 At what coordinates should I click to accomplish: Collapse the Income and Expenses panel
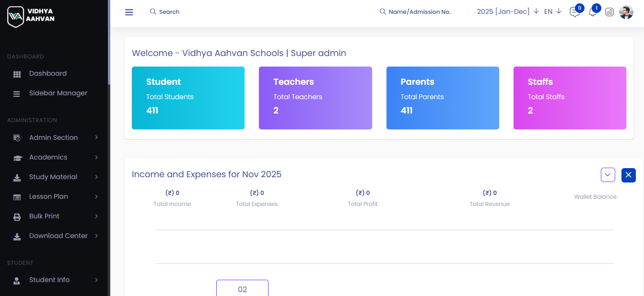click(608, 175)
